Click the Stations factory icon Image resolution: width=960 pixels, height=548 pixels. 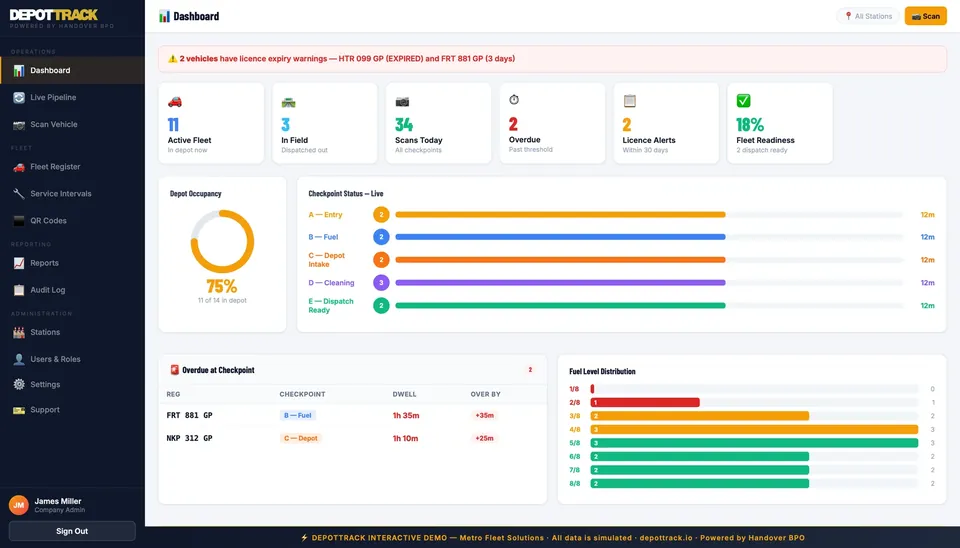click(x=19, y=332)
